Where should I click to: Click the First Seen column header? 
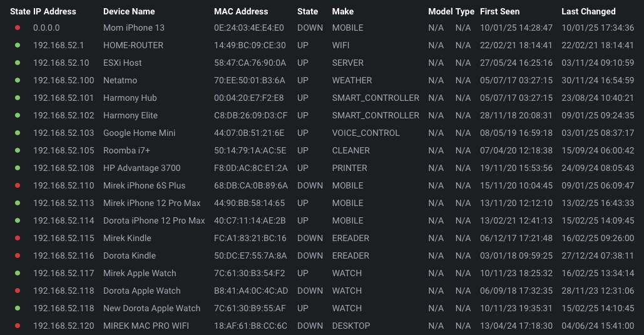pos(500,11)
